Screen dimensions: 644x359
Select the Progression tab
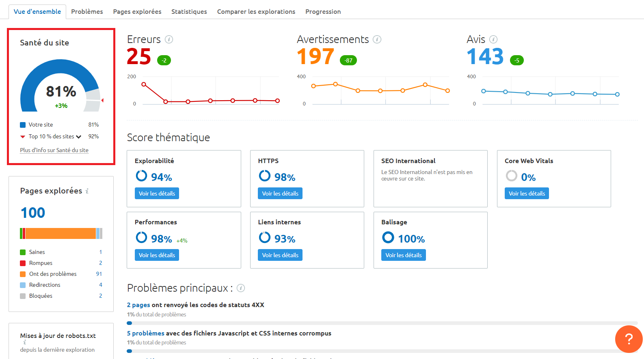(x=323, y=12)
